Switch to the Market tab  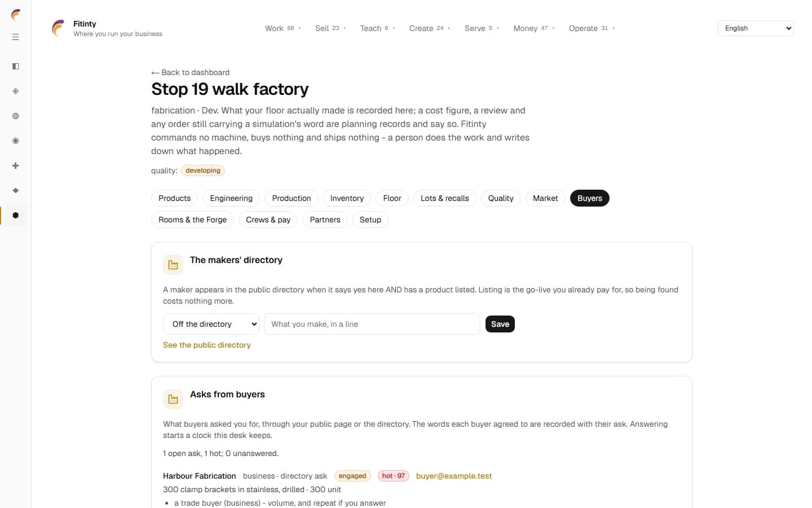click(x=545, y=198)
